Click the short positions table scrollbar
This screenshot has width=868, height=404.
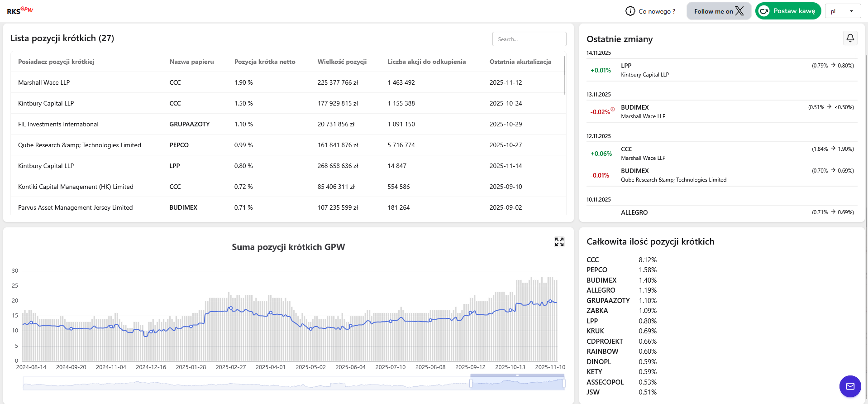[x=565, y=76]
